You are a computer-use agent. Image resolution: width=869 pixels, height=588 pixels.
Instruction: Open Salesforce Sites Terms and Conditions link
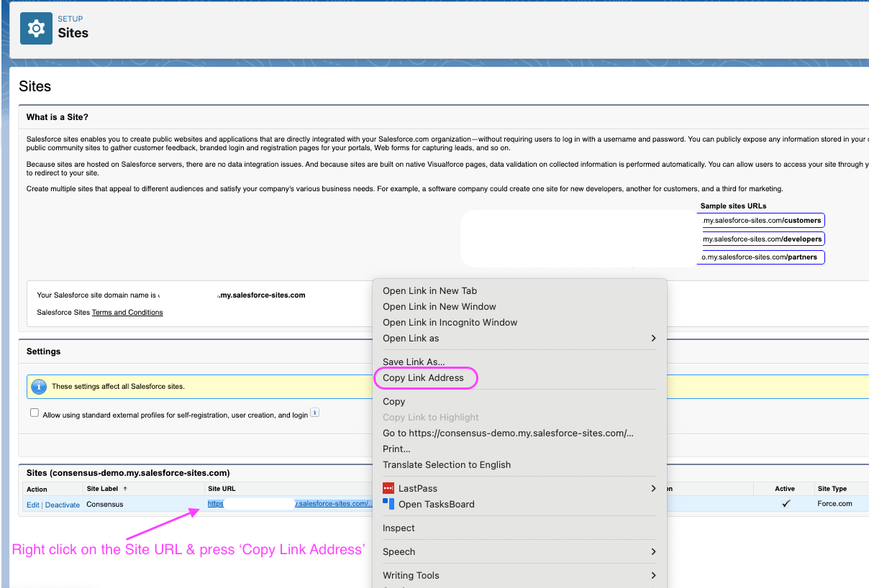(x=127, y=313)
